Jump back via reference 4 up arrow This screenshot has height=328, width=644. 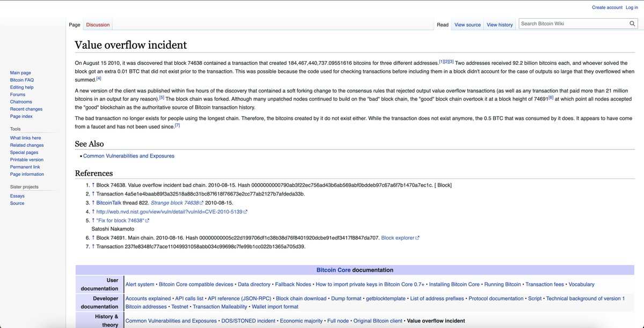click(x=93, y=212)
